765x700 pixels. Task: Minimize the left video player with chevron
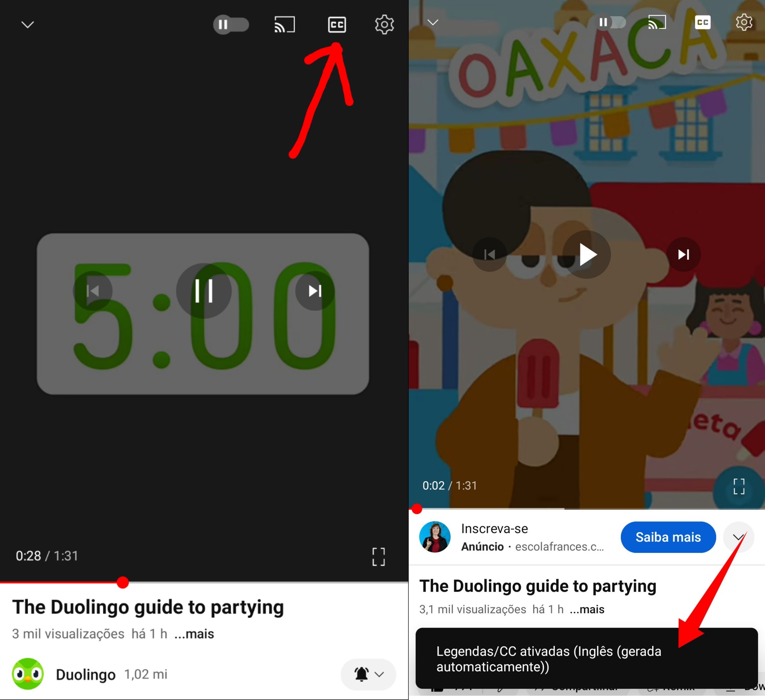tap(27, 25)
